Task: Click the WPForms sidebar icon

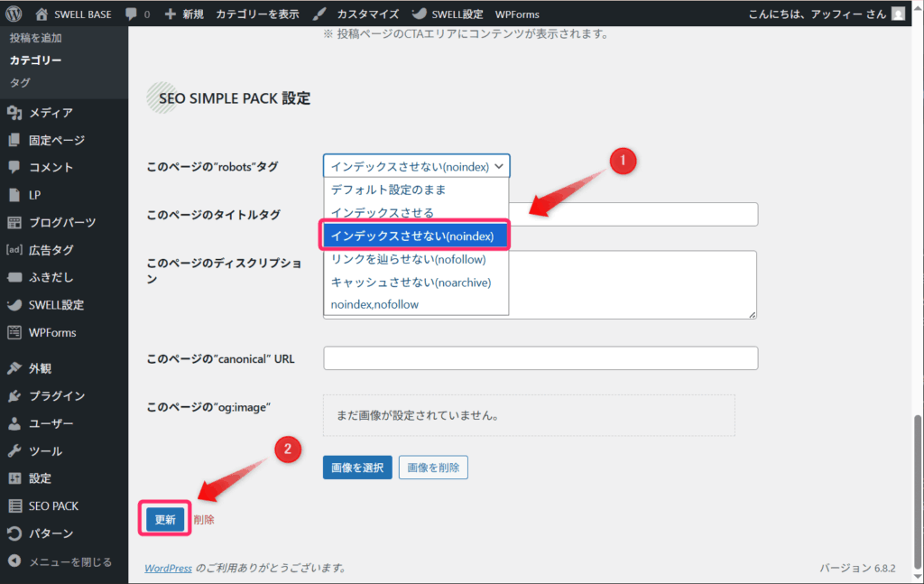Action: pos(14,332)
